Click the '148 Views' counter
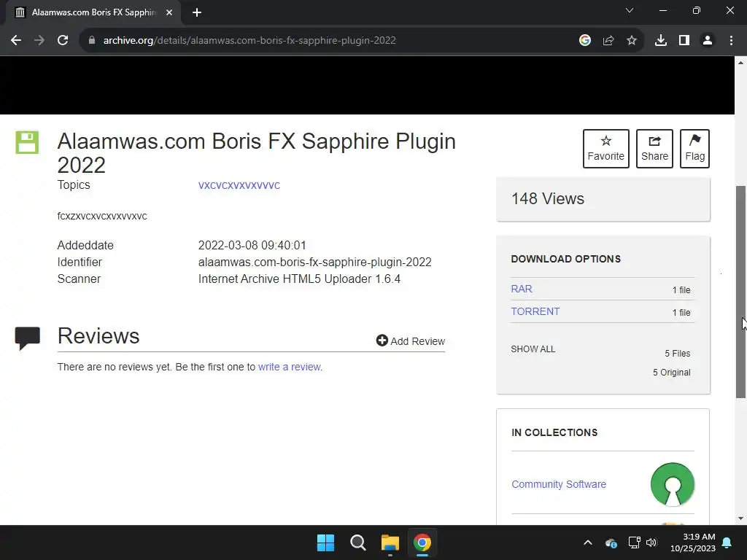The height and width of the screenshot is (560, 747). click(x=548, y=198)
